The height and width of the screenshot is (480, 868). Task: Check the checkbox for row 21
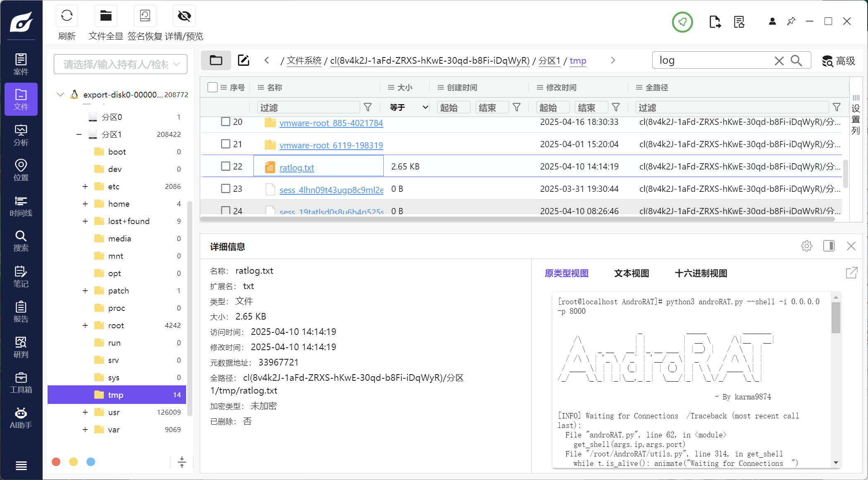click(225, 144)
